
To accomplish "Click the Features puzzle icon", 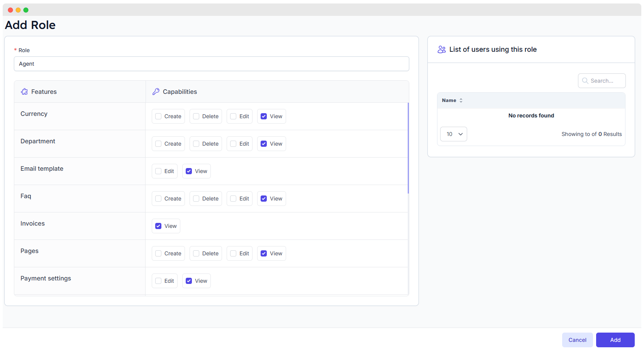I will click(x=24, y=92).
